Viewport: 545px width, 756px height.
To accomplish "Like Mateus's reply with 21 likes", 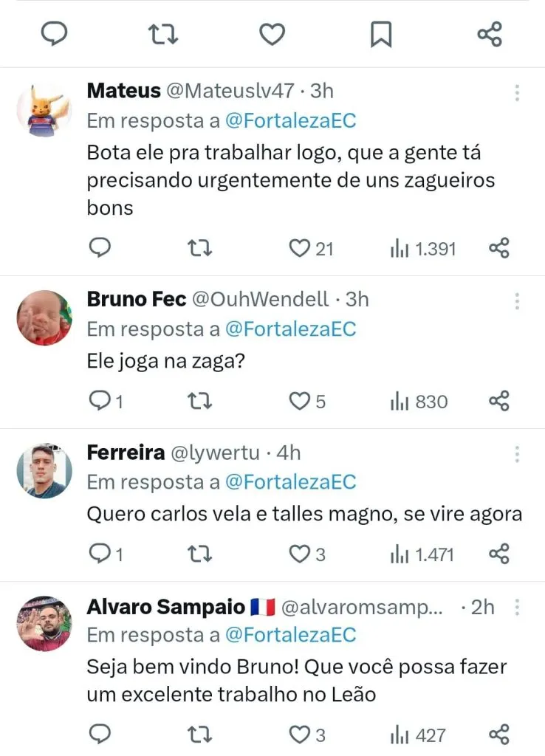I will [300, 249].
